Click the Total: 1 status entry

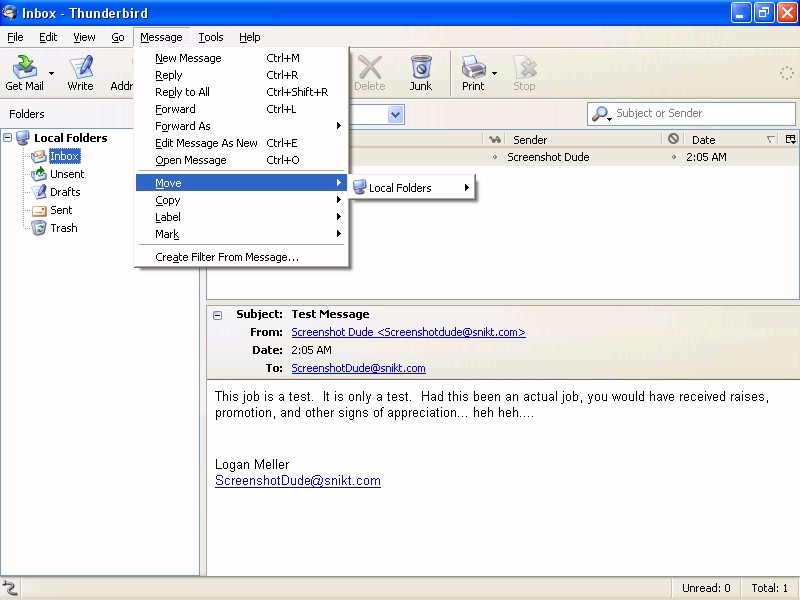(769, 588)
